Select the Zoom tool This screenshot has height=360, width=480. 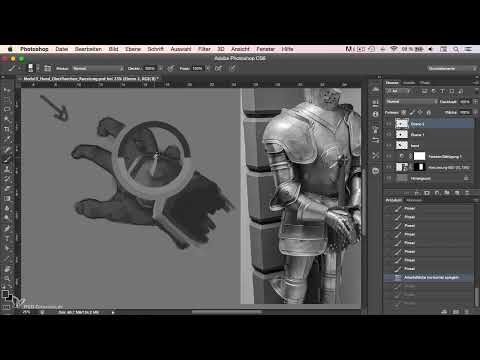tap(6, 278)
